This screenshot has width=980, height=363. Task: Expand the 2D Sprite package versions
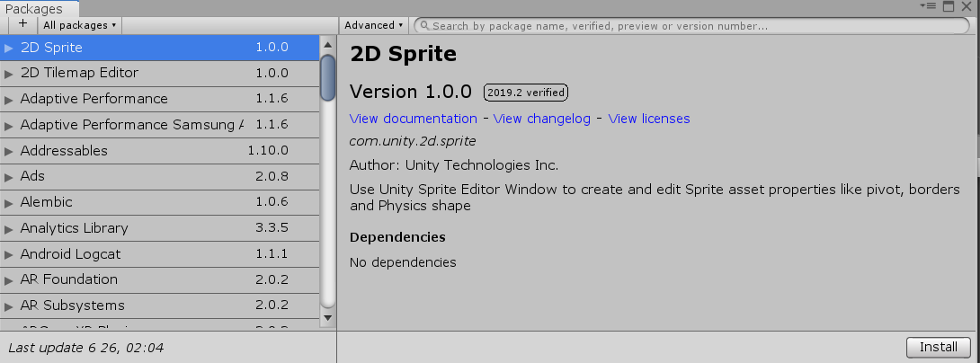9,49
